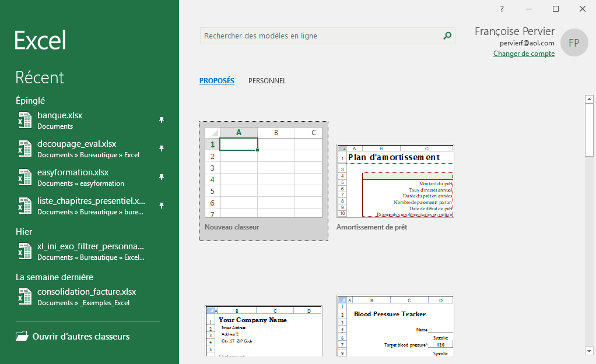
Task: Select the PROPOSÉS tab
Action: pos(216,81)
